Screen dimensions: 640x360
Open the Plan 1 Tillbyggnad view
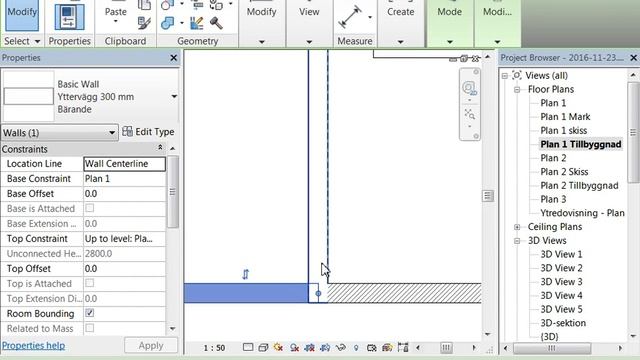[581, 144]
